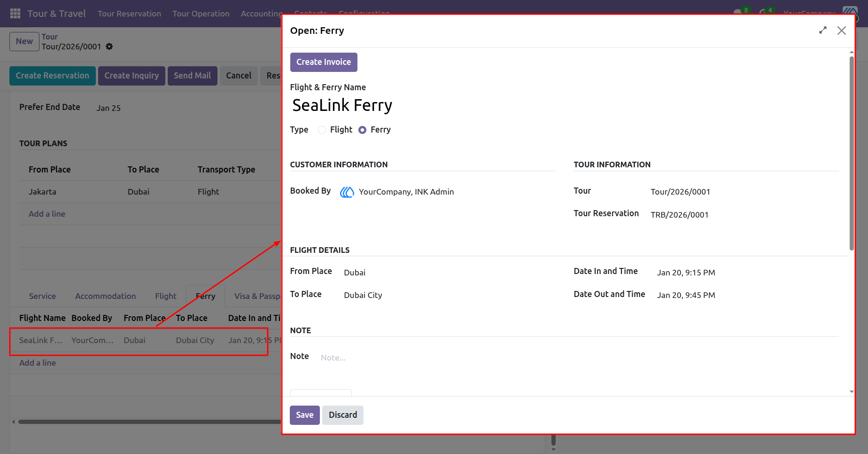The width and height of the screenshot is (868, 454).
Task: Open the apps grid menu icon
Action: point(15,14)
